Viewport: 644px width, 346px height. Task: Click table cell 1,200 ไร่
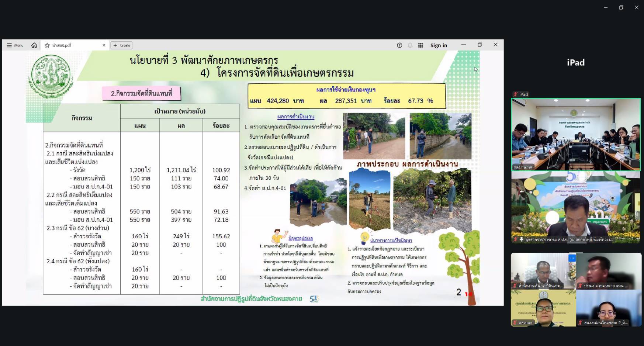pyautogui.click(x=140, y=170)
